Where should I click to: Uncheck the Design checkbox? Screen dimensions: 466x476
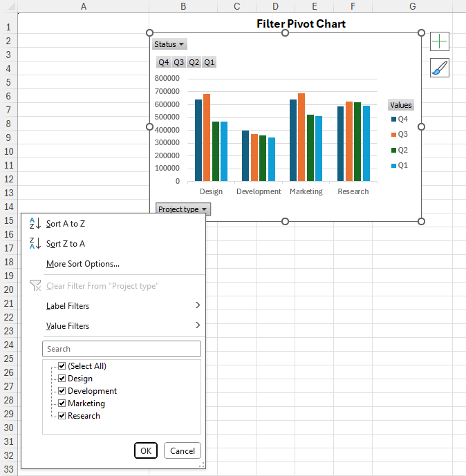62,379
